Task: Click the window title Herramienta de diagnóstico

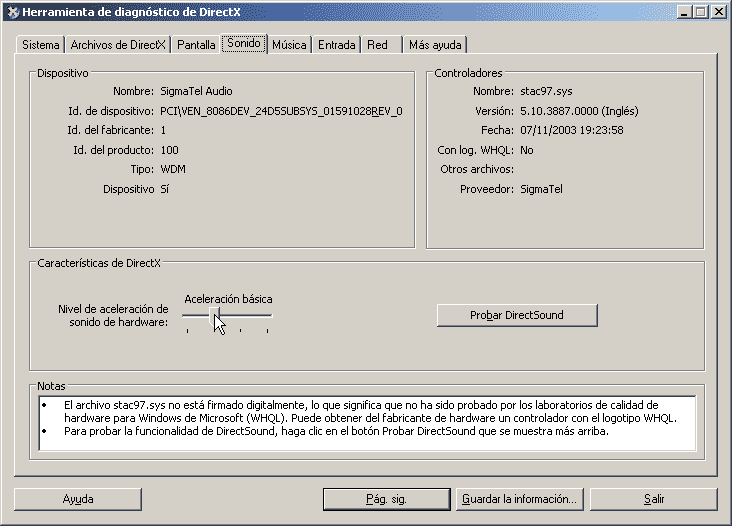Action: [131, 12]
